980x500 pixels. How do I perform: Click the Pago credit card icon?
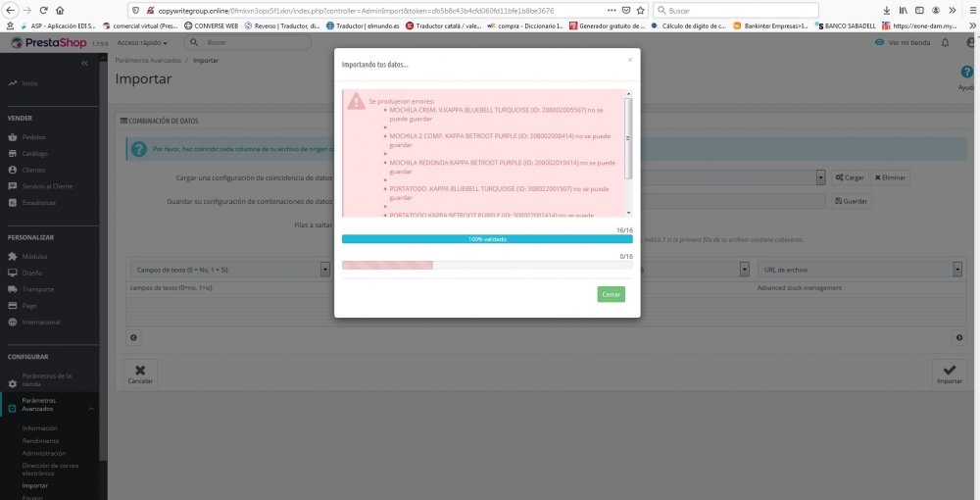(13, 306)
